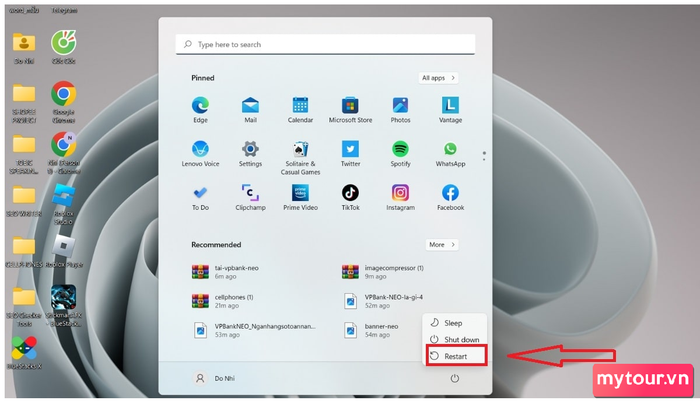Screen dimensions: 700x405
Task: Go to next pinned apps page dots
Action: click(484, 156)
